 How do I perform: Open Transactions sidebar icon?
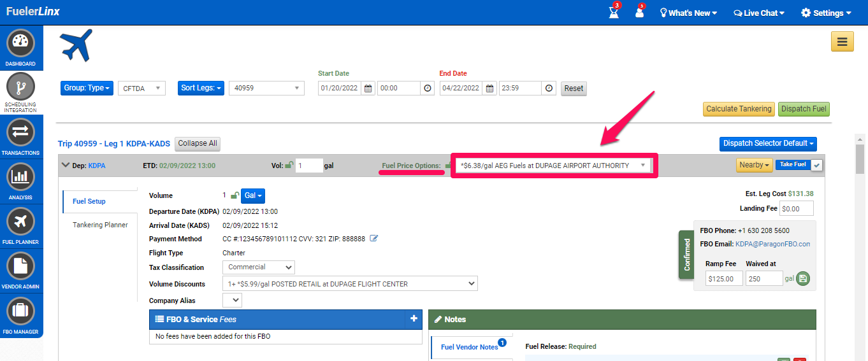pos(21,133)
